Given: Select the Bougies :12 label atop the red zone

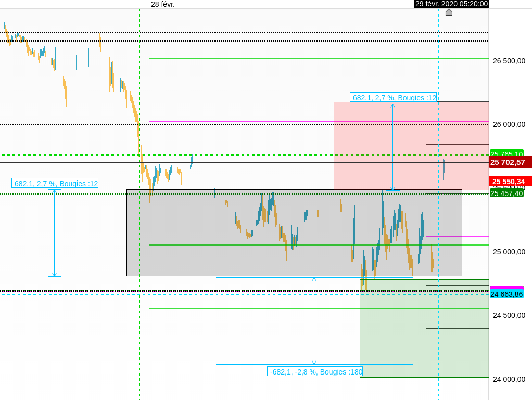Looking at the screenshot, I should 393,98.
